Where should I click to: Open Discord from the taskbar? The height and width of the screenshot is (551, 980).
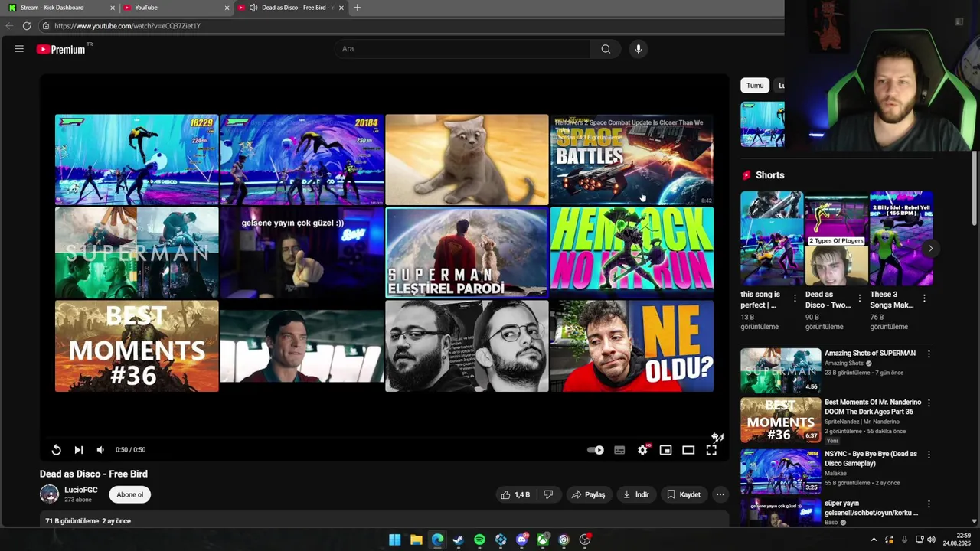pyautogui.click(x=522, y=540)
